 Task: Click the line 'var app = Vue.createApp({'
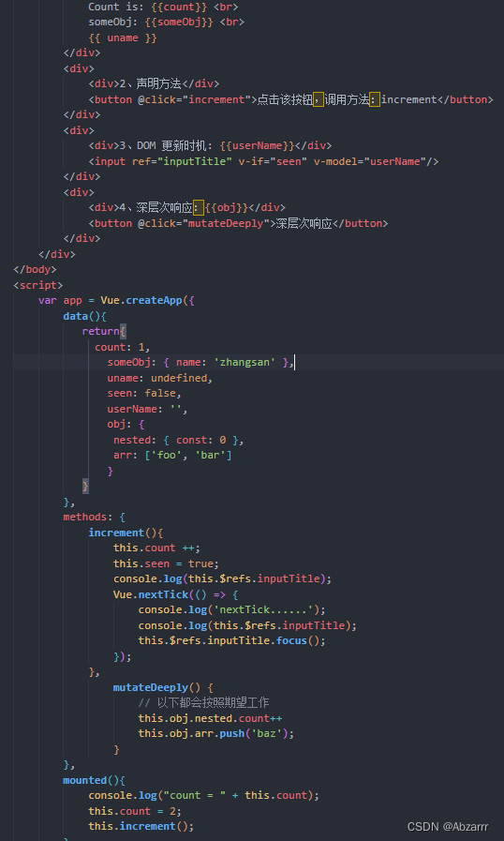click(x=116, y=300)
